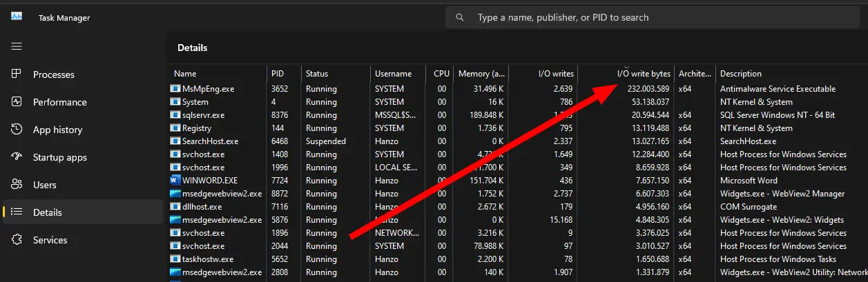Open the Processes tab

(83, 74)
